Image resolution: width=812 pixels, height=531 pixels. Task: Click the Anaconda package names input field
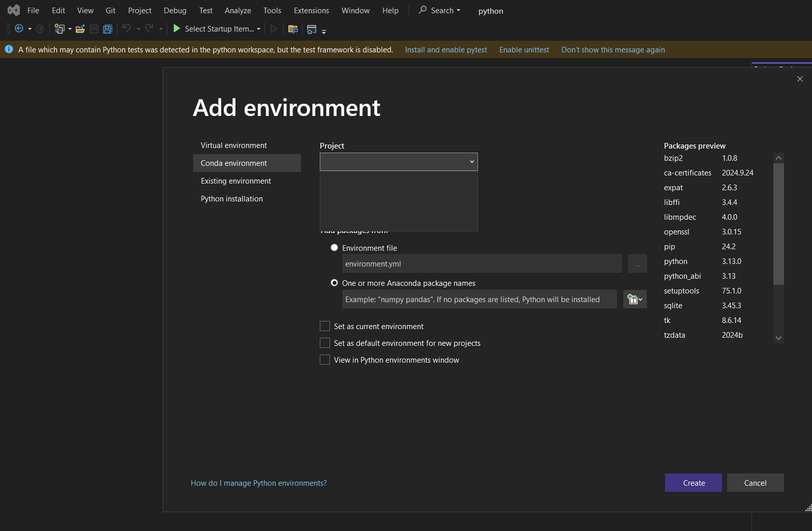pyautogui.click(x=479, y=299)
